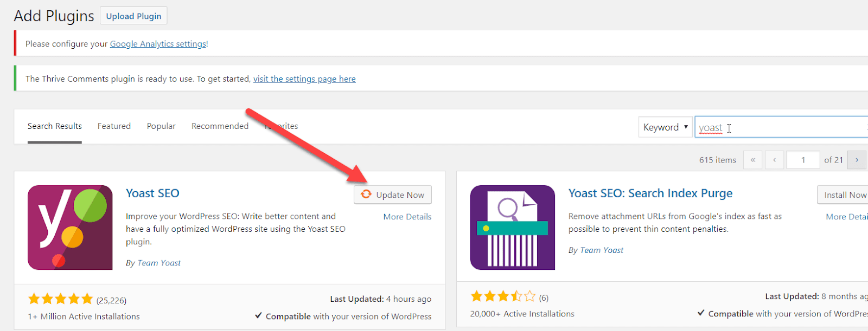Click the refresh icon in Update Now
Image resolution: width=868 pixels, height=331 pixels.
(366, 194)
